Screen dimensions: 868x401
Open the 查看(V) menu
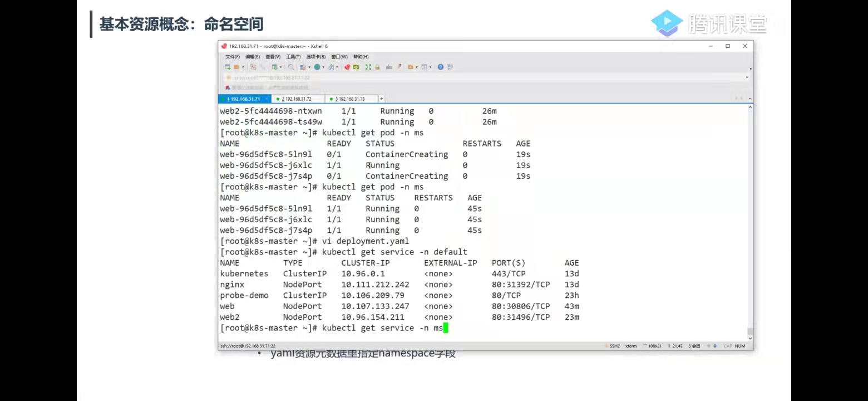coord(273,57)
